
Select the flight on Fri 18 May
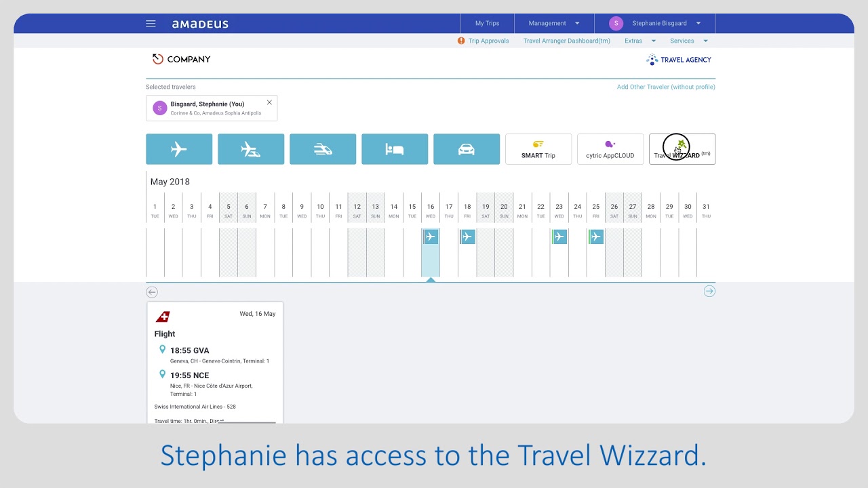[467, 237]
